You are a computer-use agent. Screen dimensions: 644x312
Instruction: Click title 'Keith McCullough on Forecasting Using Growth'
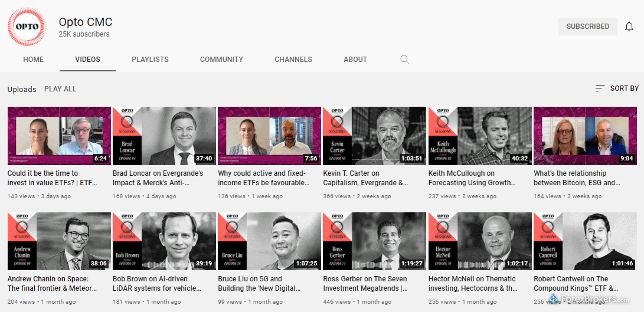472,178
